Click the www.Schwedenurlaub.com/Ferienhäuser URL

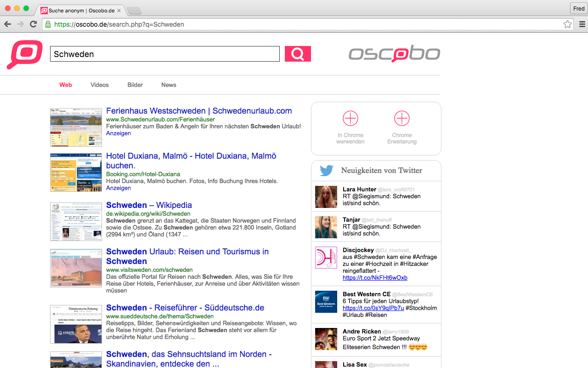(160, 120)
